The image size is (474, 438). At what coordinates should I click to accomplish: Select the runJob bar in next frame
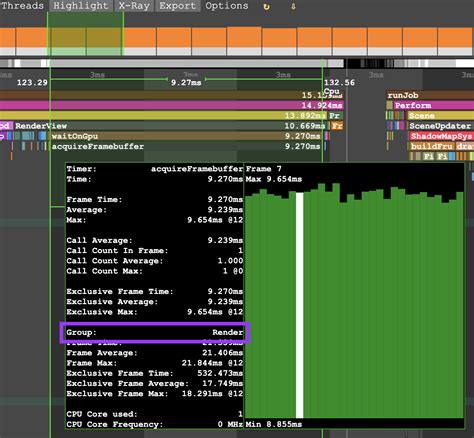pos(430,95)
